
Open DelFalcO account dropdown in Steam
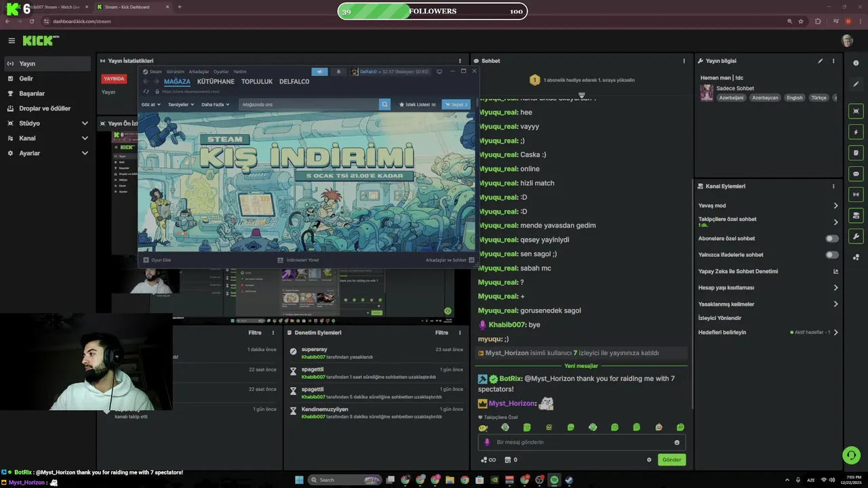(390, 71)
